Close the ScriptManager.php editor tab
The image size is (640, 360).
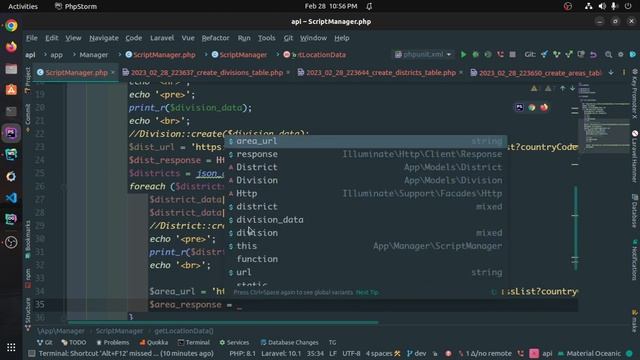point(113,73)
